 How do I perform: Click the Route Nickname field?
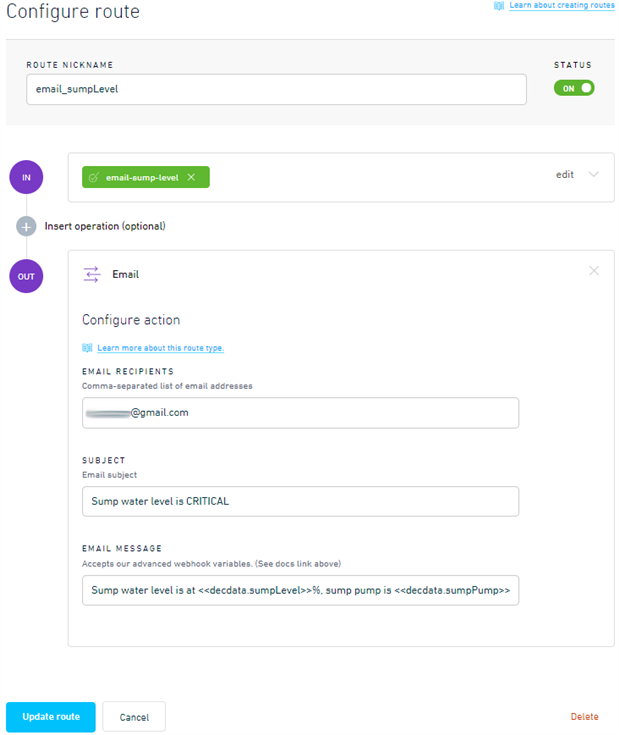[276, 89]
